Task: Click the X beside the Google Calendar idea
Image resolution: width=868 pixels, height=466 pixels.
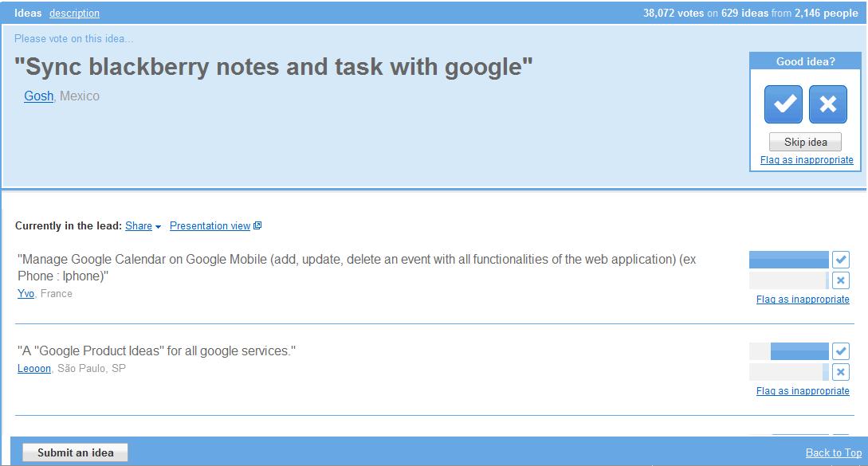Action: 842,280
